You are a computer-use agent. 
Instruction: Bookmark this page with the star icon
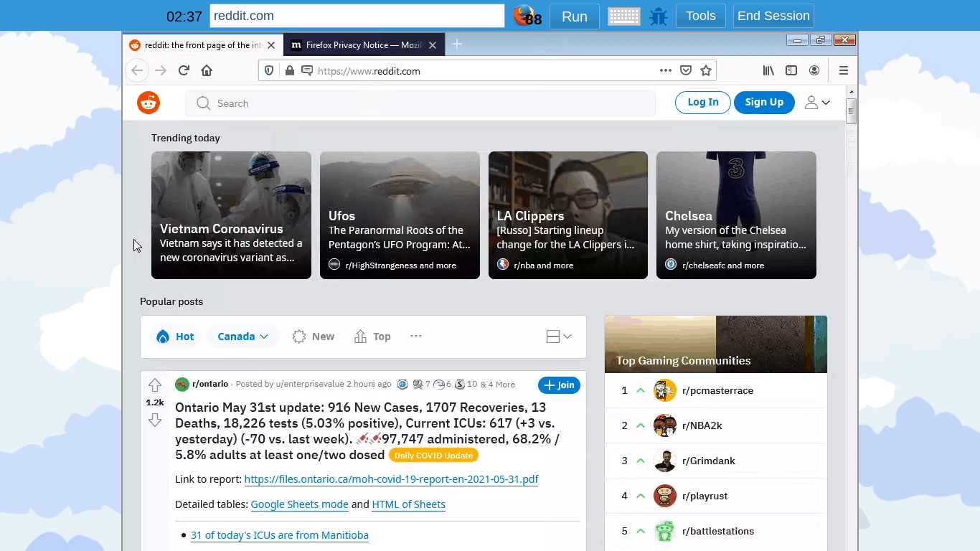[x=706, y=70]
